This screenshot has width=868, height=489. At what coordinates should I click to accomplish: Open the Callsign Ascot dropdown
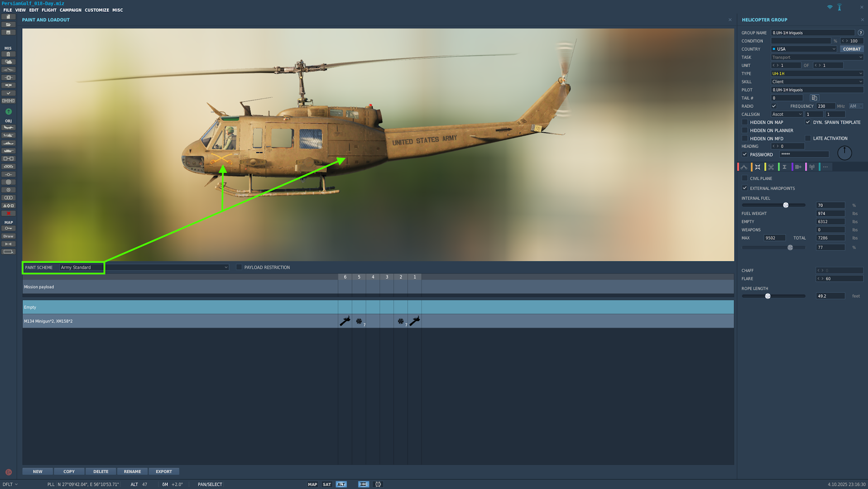[787, 114]
